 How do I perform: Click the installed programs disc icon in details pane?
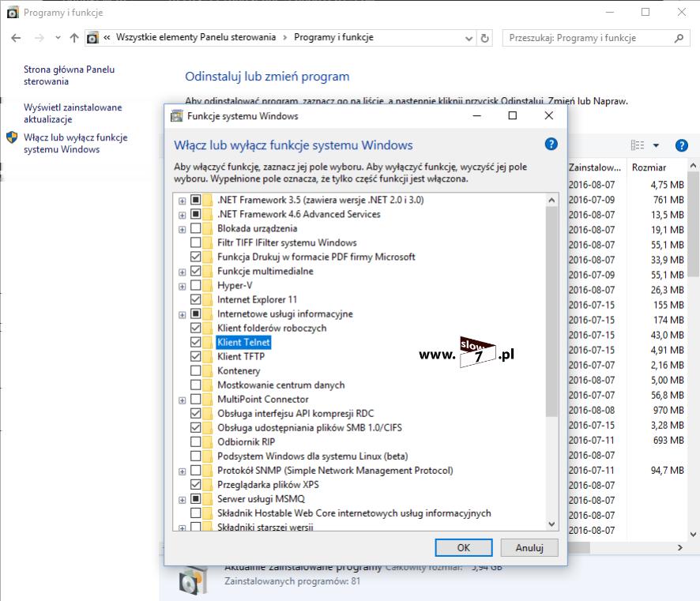(194, 580)
